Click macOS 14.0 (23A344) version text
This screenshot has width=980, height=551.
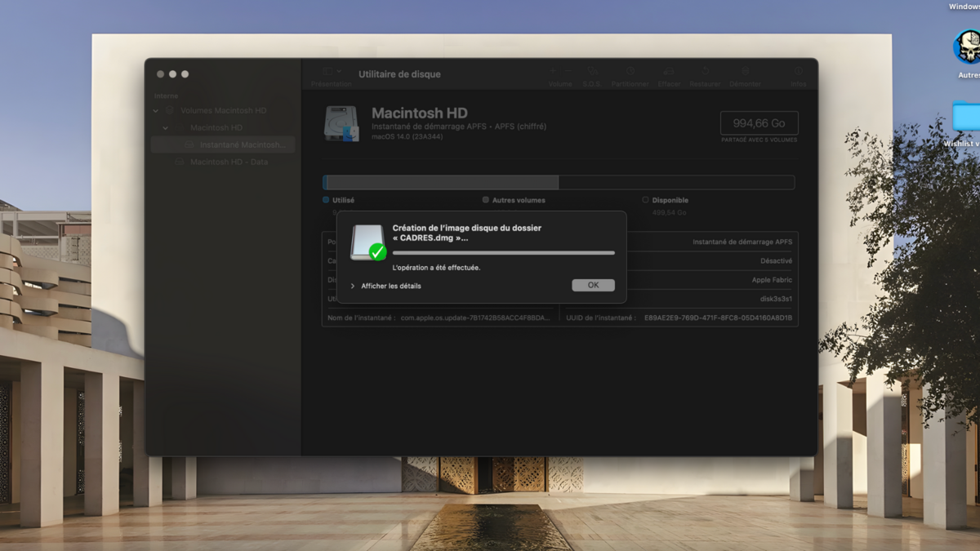(x=406, y=136)
